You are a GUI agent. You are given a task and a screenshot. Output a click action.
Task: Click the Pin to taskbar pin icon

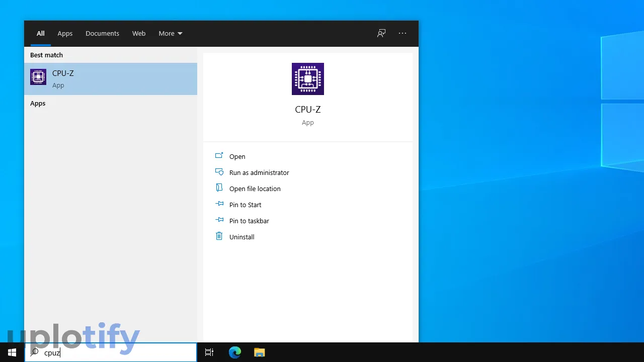click(x=219, y=220)
